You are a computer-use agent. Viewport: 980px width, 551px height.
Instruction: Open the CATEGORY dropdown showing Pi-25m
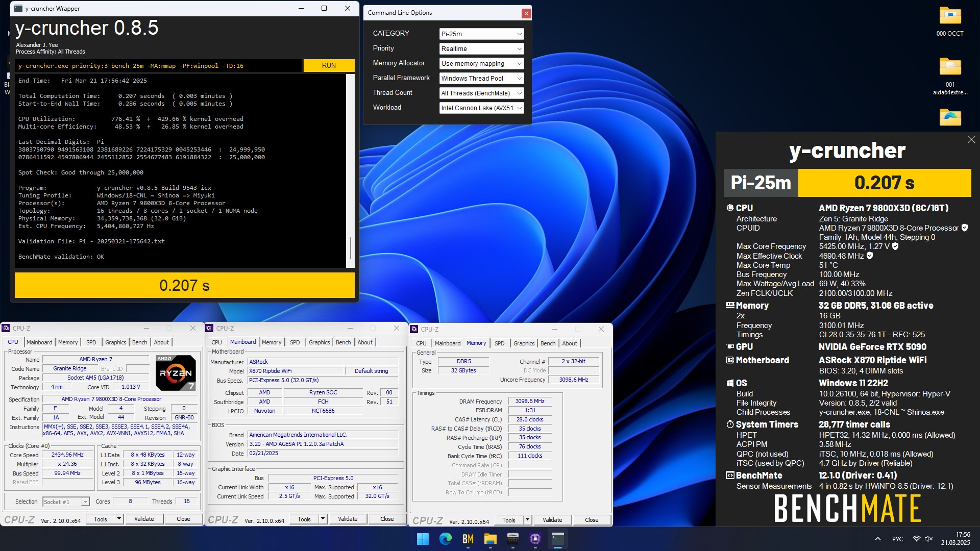[481, 34]
